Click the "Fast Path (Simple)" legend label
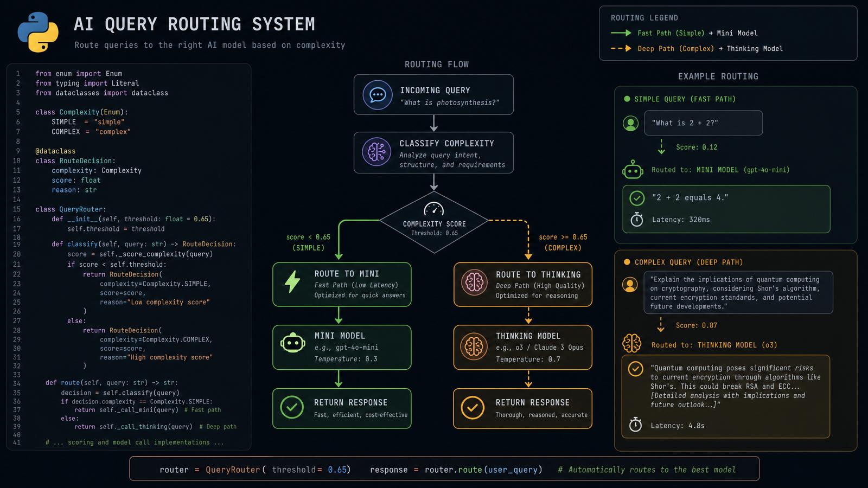The height and width of the screenshot is (488, 868). coord(671,33)
